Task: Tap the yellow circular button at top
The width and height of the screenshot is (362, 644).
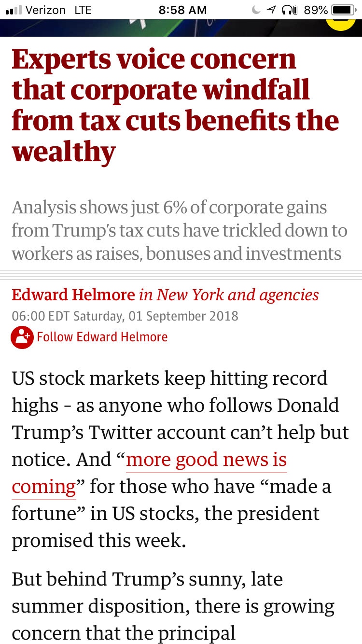Action: [340, 23]
